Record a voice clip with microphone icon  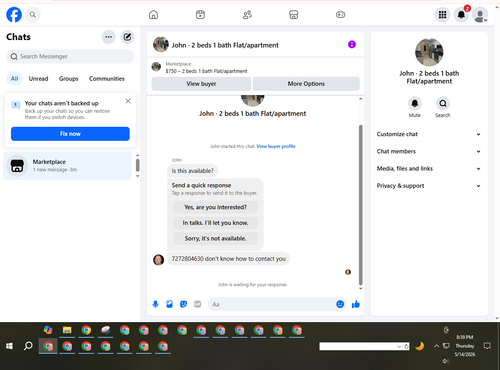click(x=155, y=304)
